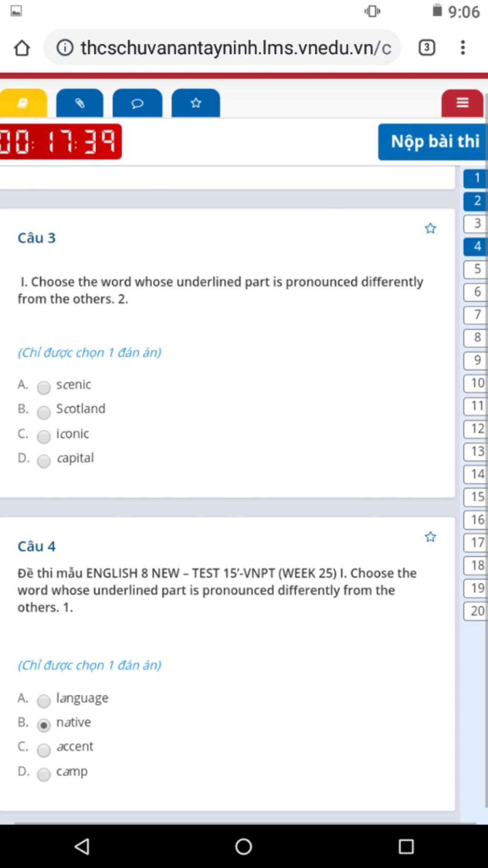The width and height of the screenshot is (488, 868).
Task: Select answer B Scotland
Action: (44, 412)
